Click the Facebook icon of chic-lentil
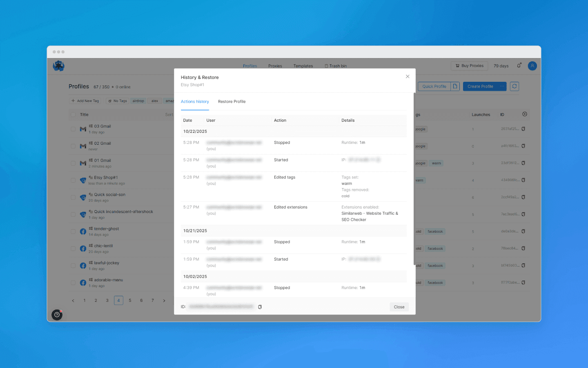This screenshot has width=588, height=368. (x=83, y=249)
